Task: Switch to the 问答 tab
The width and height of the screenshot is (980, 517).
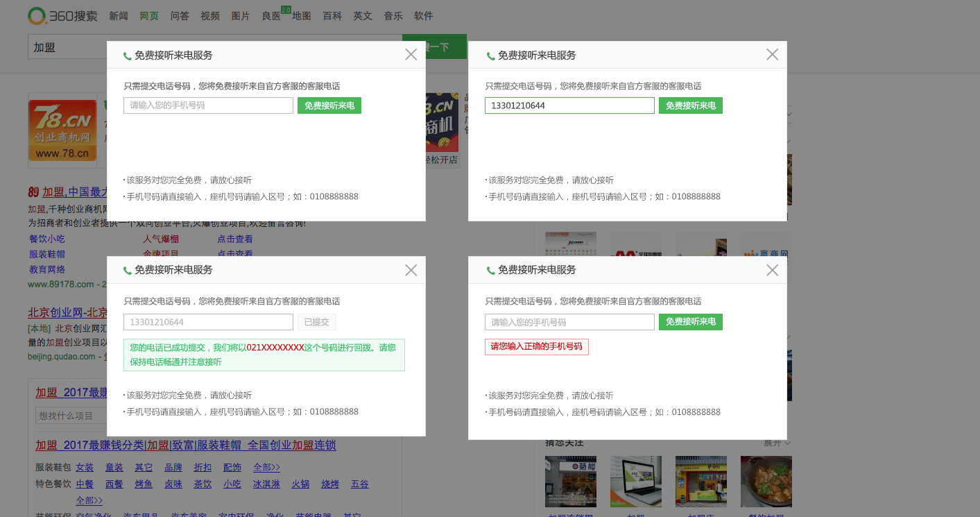Action: pyautogui.click(x=180, y=16)
